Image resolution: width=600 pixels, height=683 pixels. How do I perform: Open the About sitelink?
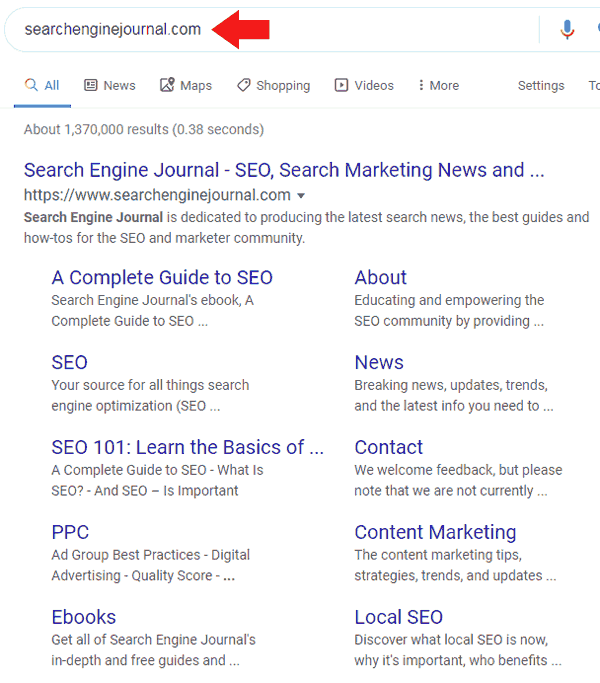(x=380, y=277)
